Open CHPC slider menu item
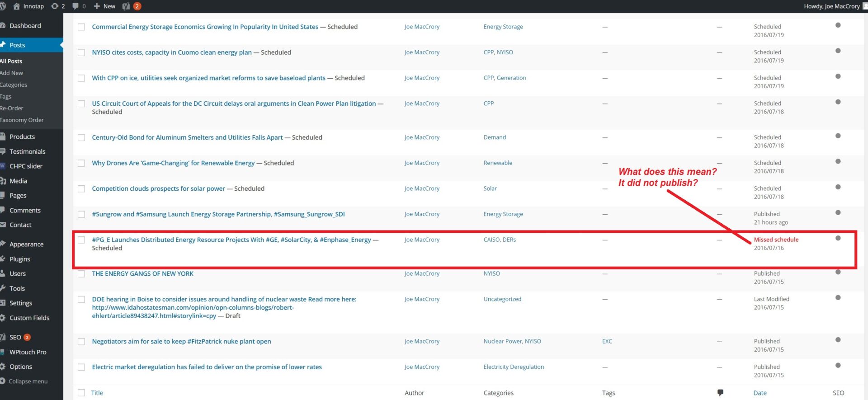Image resolution: width=868 pixels, height=400 pixels. [26, 166]
